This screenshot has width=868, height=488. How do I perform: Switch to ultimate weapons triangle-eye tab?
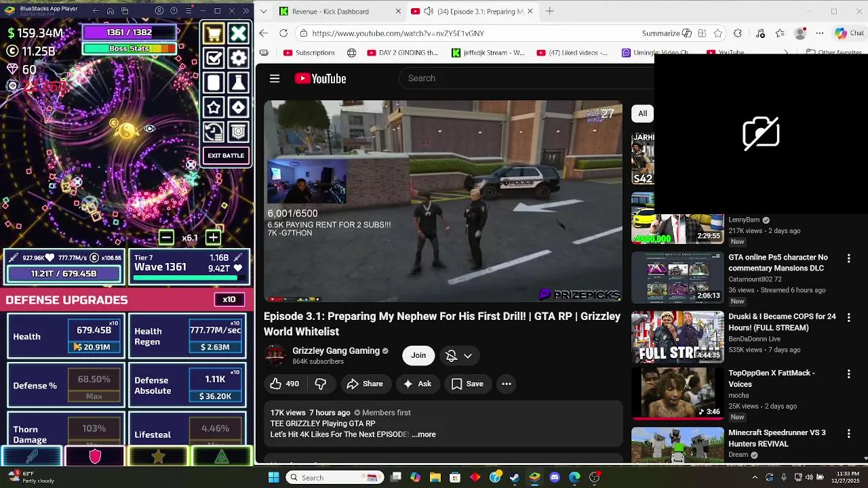click(222, 457)
